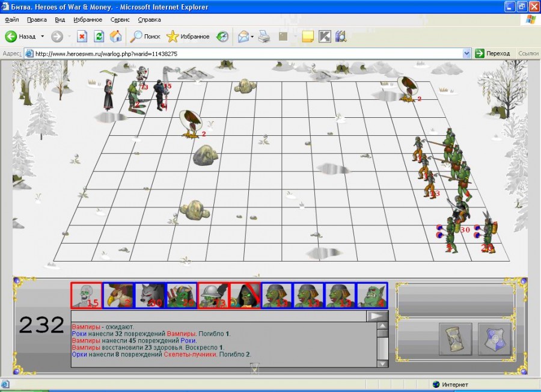Open the Избранное favorites star button
The image size is (541, 392).
(188, 36)
